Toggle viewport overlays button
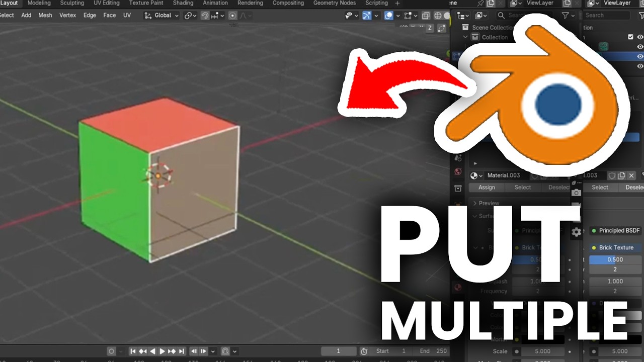This screenshot has height=362, width=644. tap(389, 16)
